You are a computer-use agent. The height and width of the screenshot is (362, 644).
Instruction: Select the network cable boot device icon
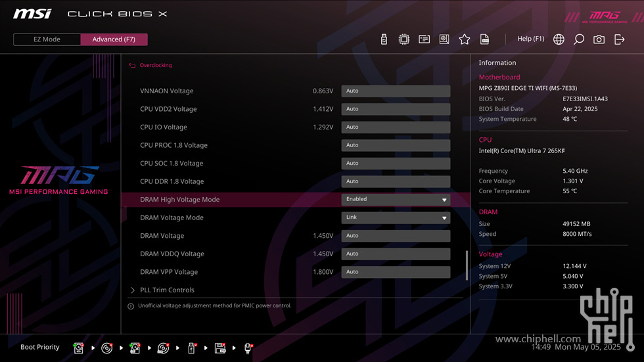point(248,348)
